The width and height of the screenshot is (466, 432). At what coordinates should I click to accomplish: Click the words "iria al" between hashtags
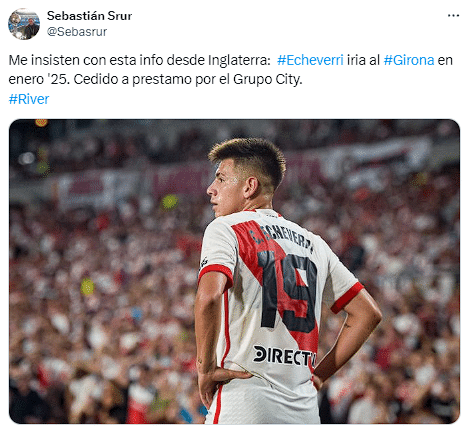click(363, 60)
